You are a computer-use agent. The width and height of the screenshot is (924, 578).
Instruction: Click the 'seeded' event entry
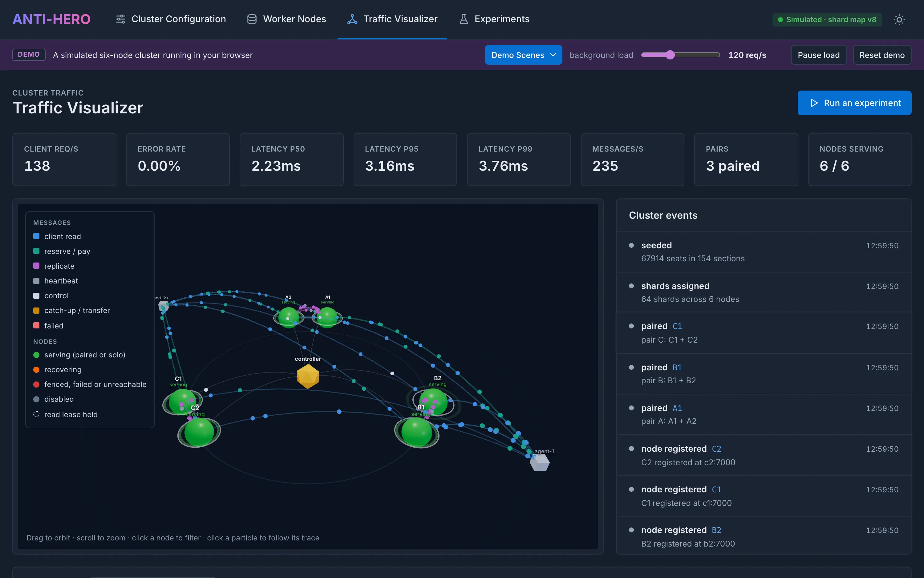point(764,251)
